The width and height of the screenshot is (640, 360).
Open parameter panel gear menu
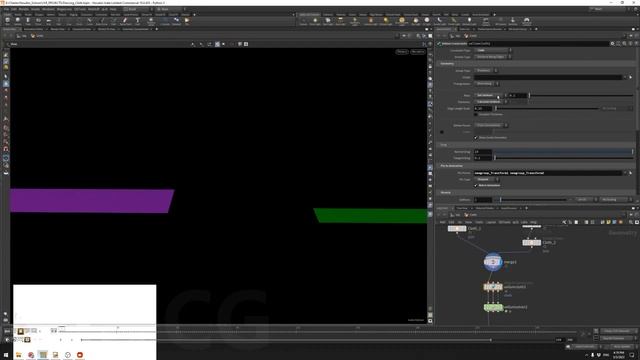pos(612,43)
